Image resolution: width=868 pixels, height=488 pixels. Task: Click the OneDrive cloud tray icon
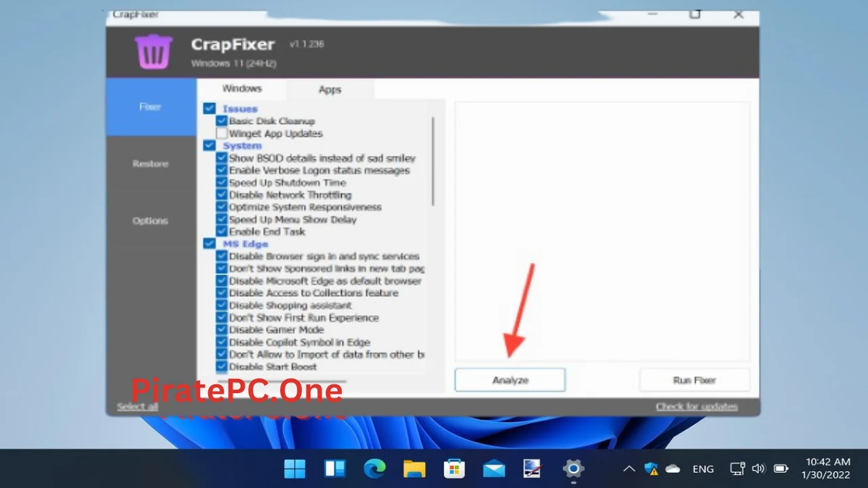coord(673,468)
